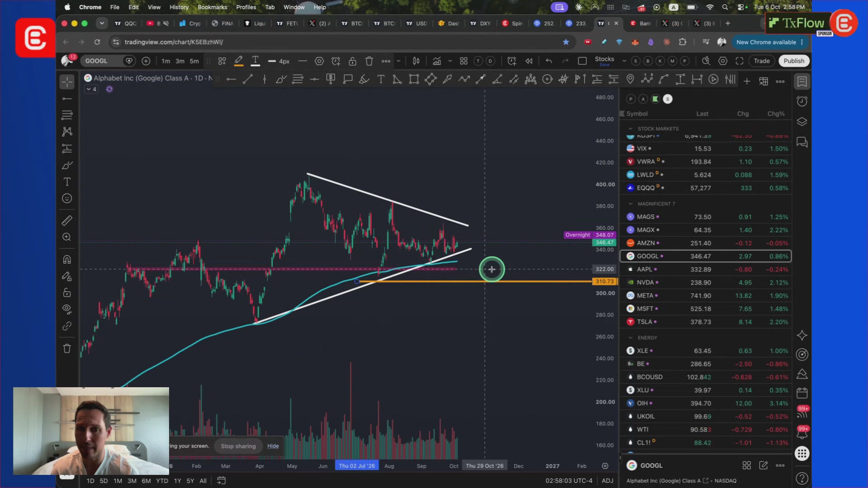
Task: Open the line color pencil picker
Action: pos(239,61)
